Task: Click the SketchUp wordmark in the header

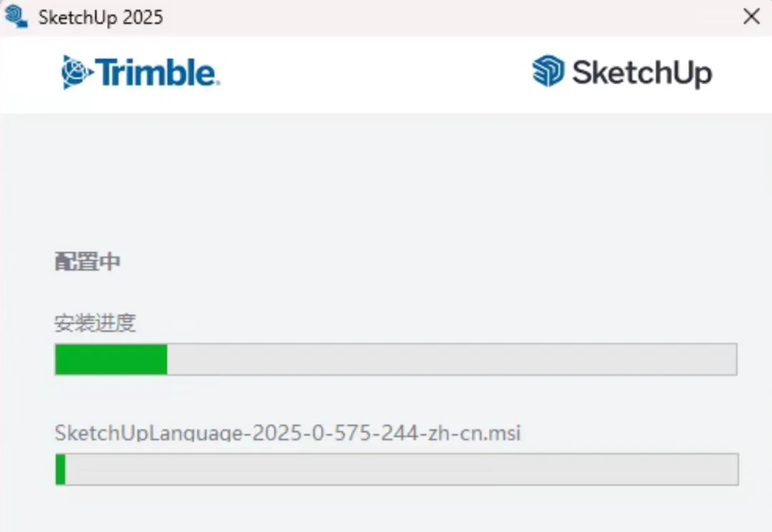Action: click(641, 73)
